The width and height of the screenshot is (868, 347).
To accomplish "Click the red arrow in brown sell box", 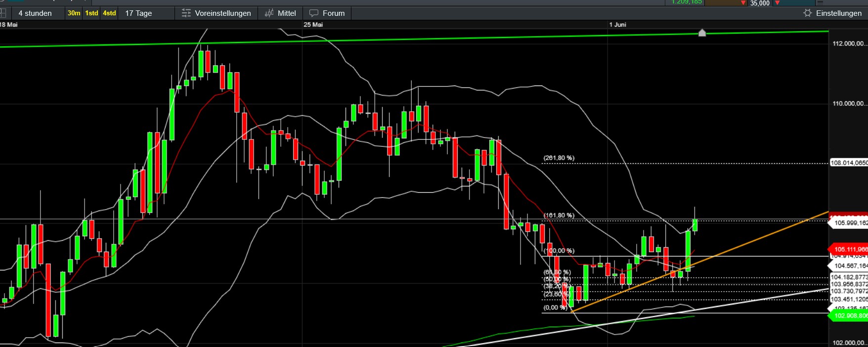I will (x=743, y=3).
